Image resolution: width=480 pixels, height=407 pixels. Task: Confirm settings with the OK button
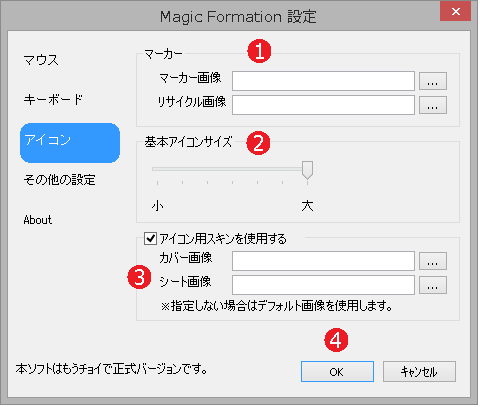[337, 372]
